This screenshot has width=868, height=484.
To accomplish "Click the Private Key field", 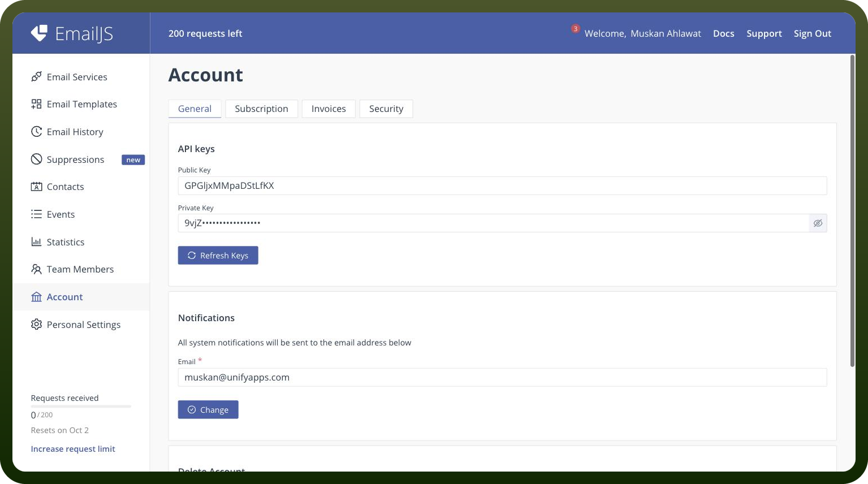I will coord(494,223).
